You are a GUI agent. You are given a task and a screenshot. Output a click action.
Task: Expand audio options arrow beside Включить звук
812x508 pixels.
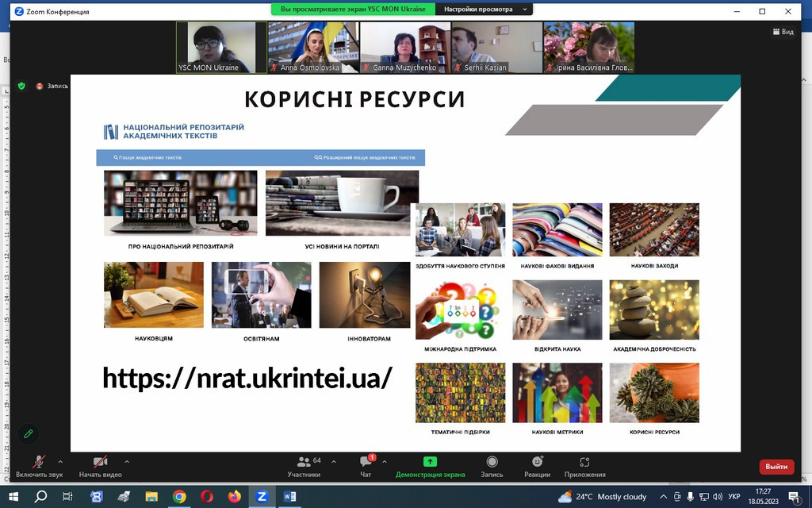point(61,461)
